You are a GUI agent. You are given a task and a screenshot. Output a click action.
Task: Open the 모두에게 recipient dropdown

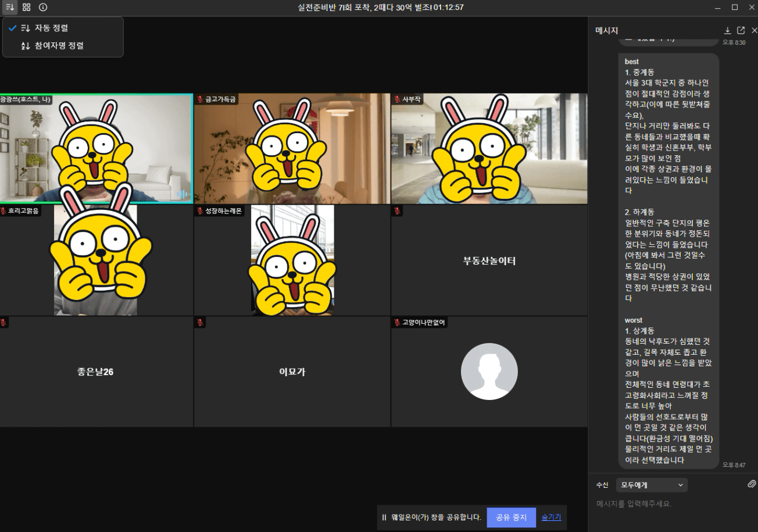coord(651,485)
